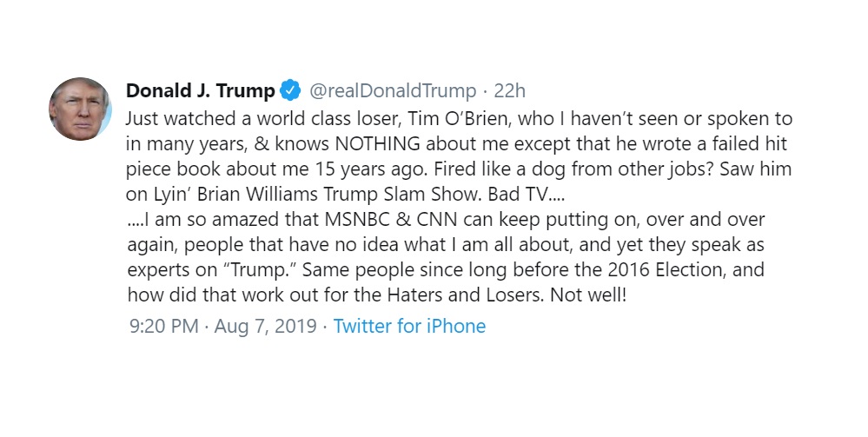Click the Donald J. Trump display name
The width and height of the screenshot is (868, 437).
(x=200, y=91)
